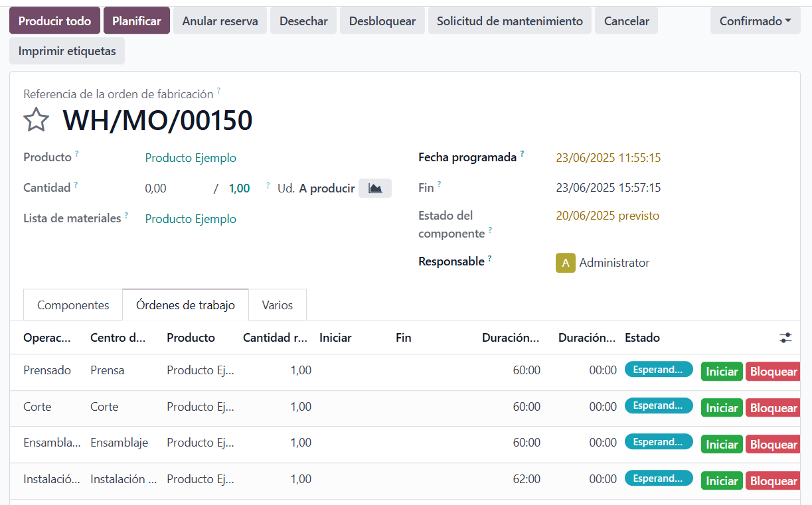The width and height of the screenshot is (812, 505).
Task: Click the target quantity 1,00 value
Action: pos(240,188)
